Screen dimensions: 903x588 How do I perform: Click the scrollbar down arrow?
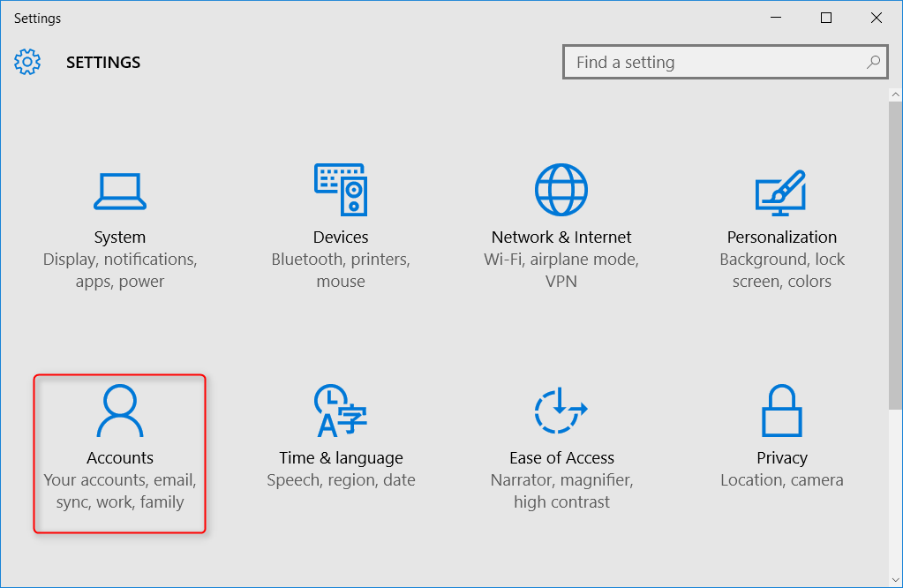coord(895,578)
